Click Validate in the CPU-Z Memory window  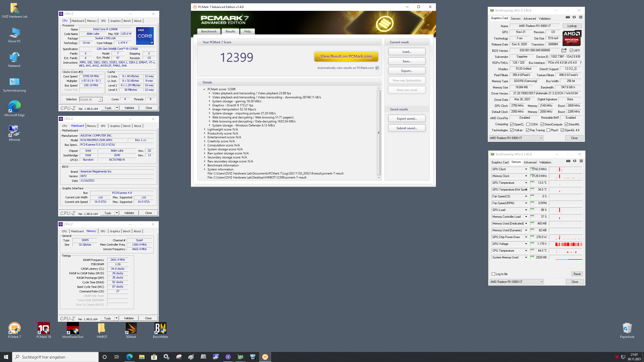pos(129,318)
